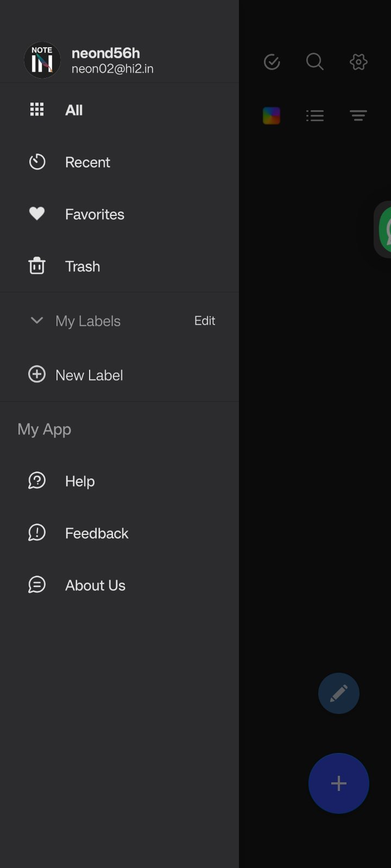Viewport: 391px width, 868px height.
Task: Open the Trash bin icon
Action: tap(37, 266)
